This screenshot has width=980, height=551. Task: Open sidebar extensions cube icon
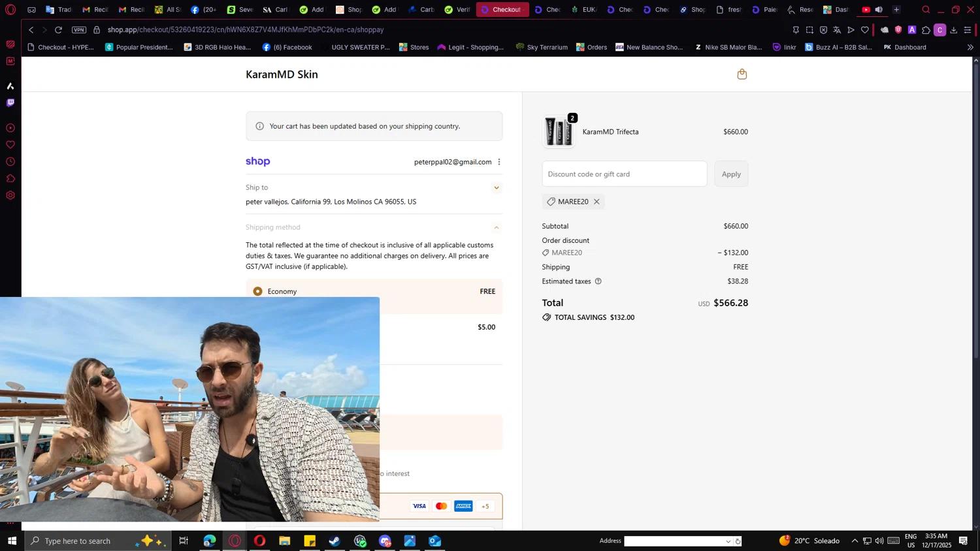[x=10, y=179]
